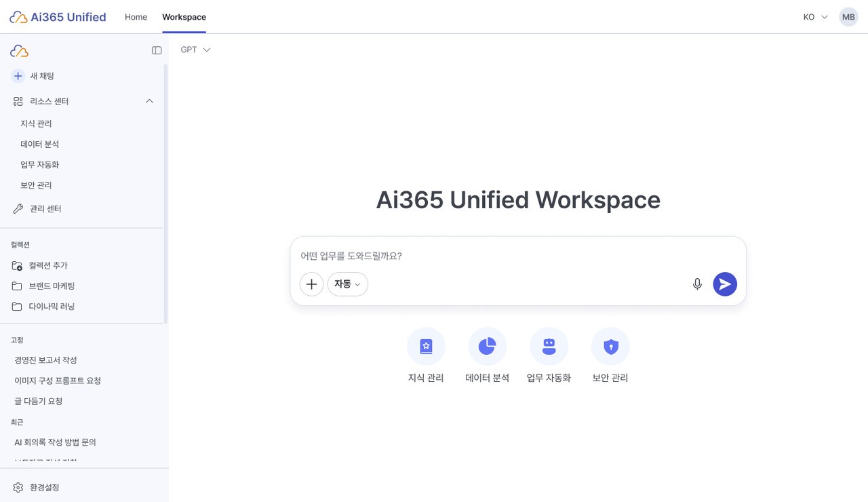Screen dimensions: 868x502
Task: Open the 지식 관리 book shortcut icon
Action: click(x=426, y=346)
